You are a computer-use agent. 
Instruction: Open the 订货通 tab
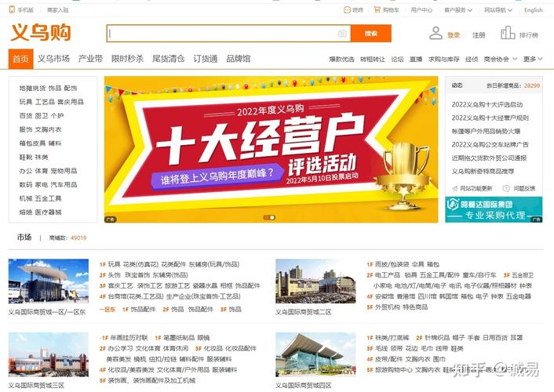[x=206, y=59]
